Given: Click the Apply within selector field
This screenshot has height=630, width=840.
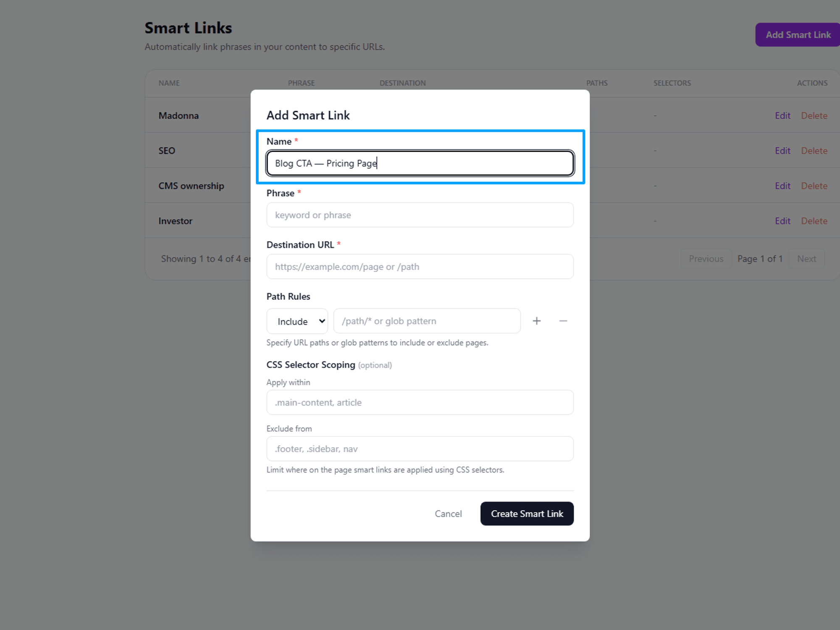Looking at the screenshot, I should tap(419, 402).
